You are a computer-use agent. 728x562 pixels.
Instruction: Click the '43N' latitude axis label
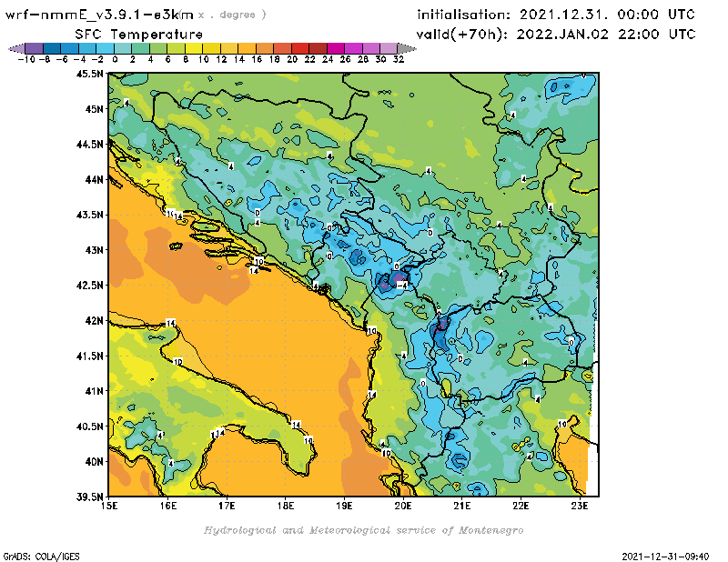click(94, 250)
